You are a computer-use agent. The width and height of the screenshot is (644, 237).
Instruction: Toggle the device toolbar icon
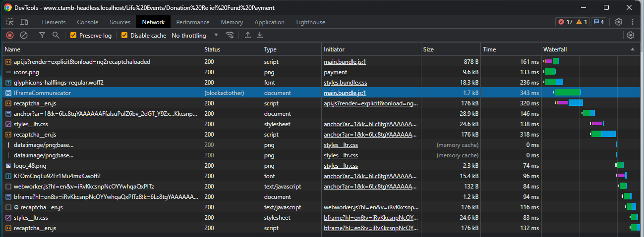click(24, 22)
